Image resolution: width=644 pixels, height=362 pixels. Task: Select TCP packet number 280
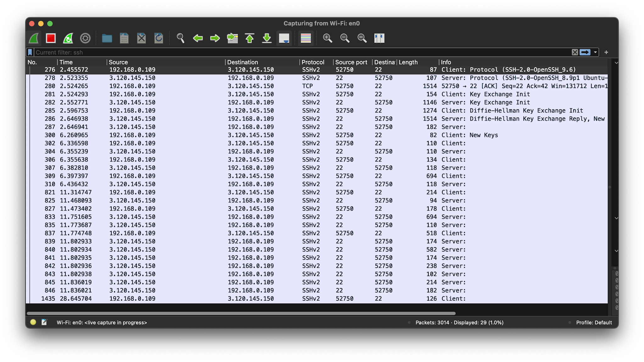click(x=317, y=86)
